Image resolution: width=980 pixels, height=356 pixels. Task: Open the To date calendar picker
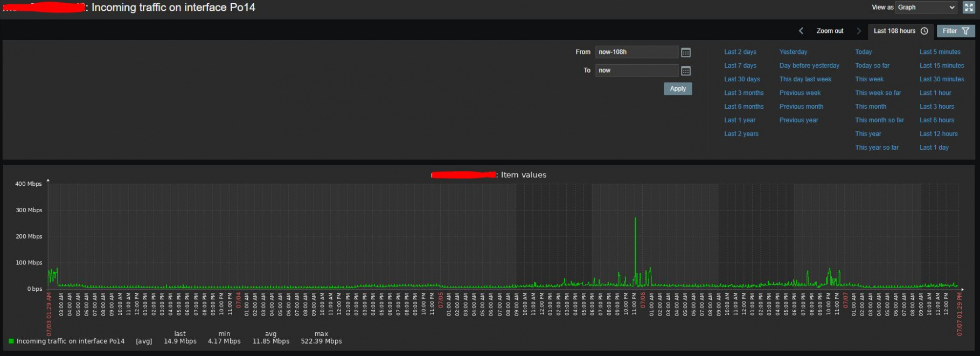(x=685, y=71)
